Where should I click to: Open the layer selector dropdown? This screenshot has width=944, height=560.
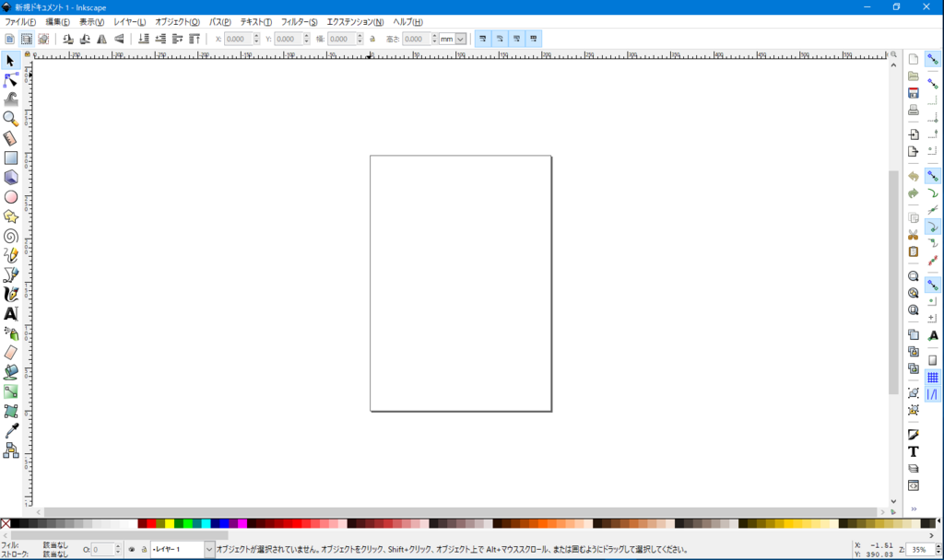pos(209,549)
